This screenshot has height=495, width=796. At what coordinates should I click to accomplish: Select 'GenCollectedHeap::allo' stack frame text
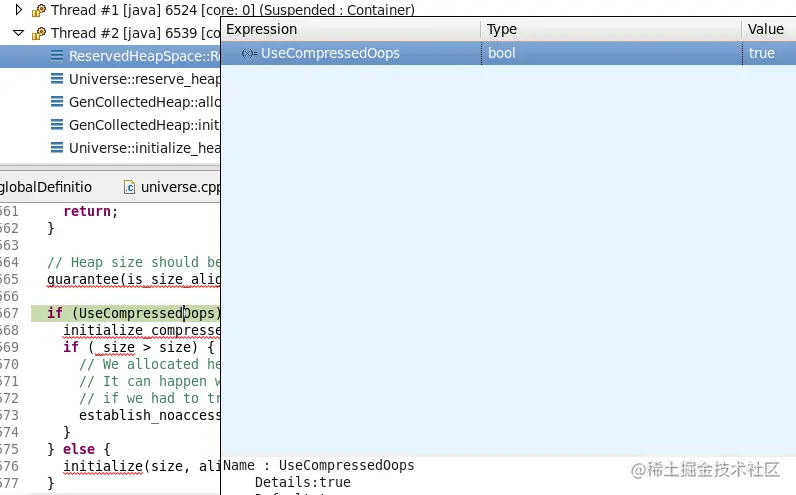click(145, 102)
